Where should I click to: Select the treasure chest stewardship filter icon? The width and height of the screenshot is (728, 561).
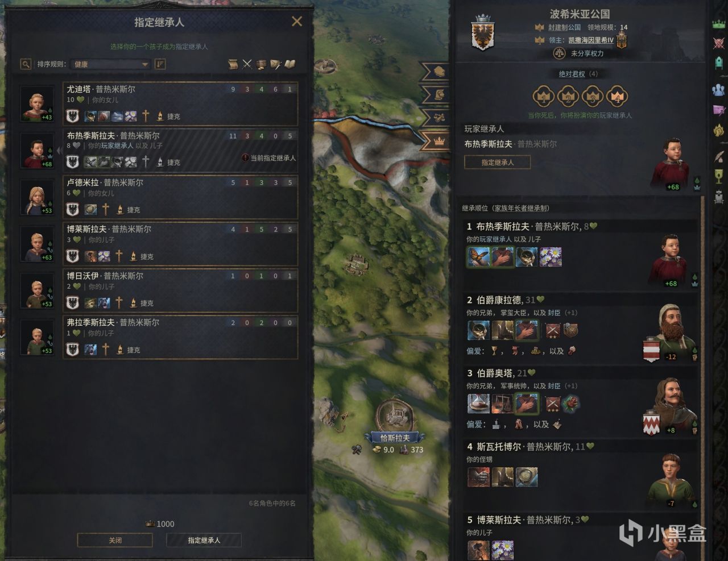(x=261, y=64)
